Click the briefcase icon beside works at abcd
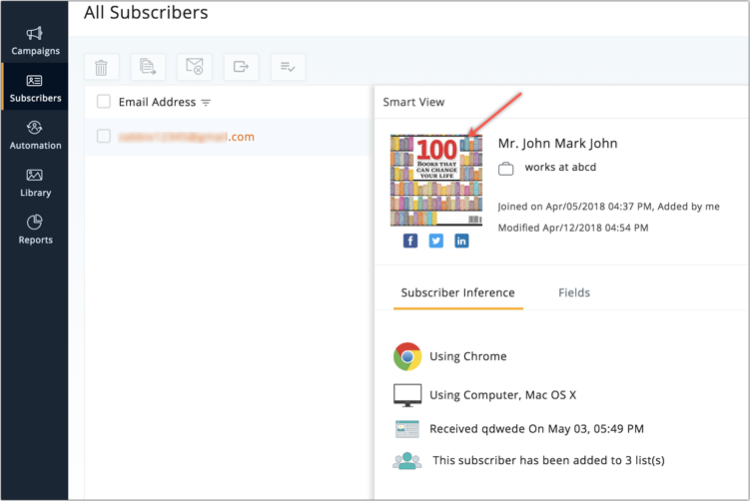Screen dimensions: 750x501 click(506, 169)
